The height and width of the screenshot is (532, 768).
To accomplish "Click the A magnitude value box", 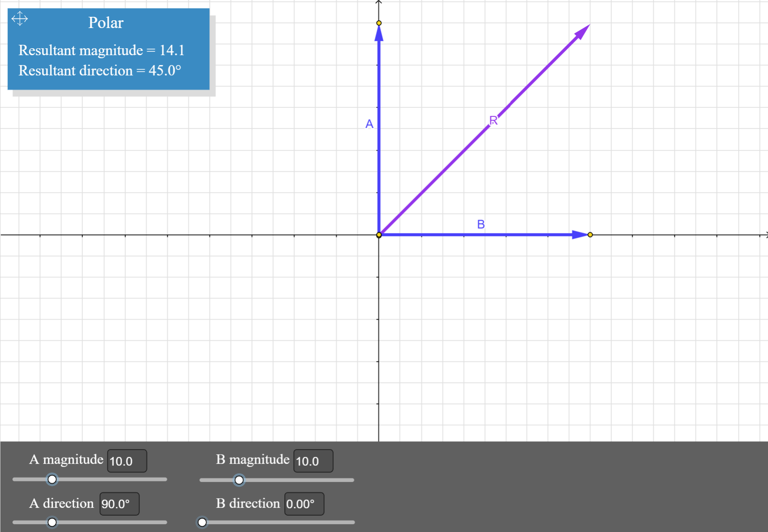I will 127,461.
